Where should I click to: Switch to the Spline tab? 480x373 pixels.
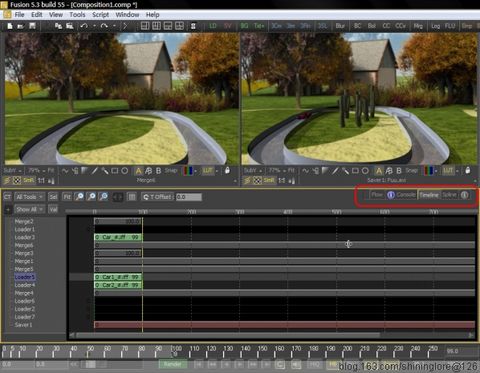(x=449, y=195)
